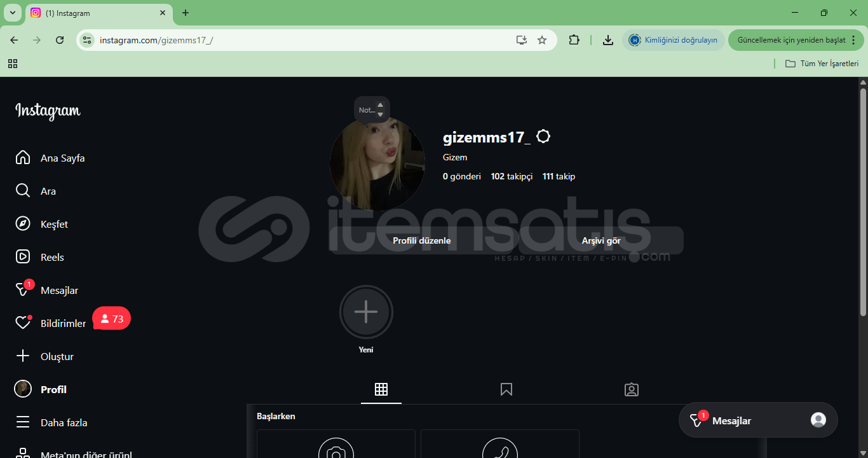Click the install app icon in address bar
Image resolution: width=868 pixels, height=458 pixels.
(522, 40)
